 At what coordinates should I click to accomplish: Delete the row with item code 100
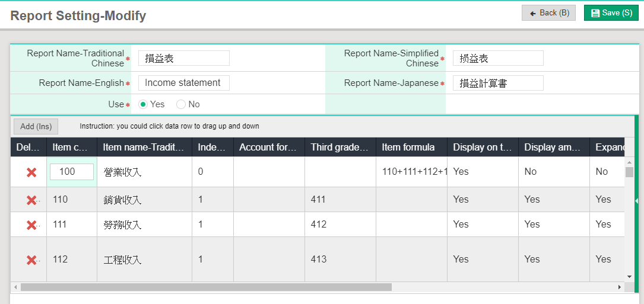point(31,172)
